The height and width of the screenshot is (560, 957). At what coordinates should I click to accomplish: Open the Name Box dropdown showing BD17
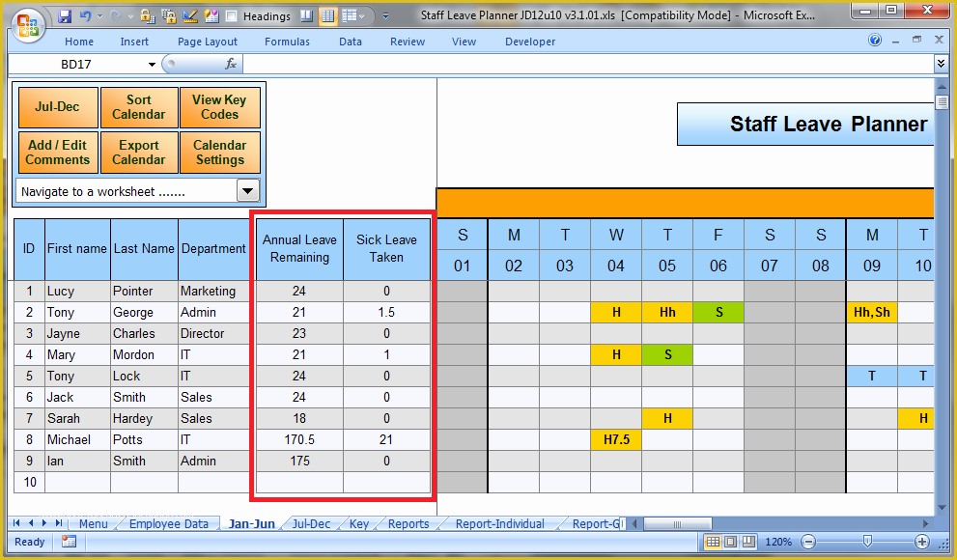[152, 64]
